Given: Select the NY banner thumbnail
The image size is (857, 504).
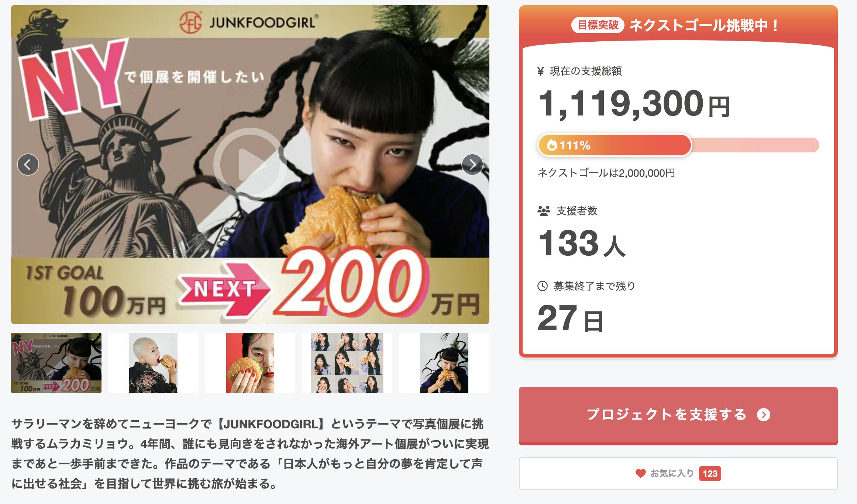Looking at the screenshot, I should pyautogui.click(x=56, y=363).
